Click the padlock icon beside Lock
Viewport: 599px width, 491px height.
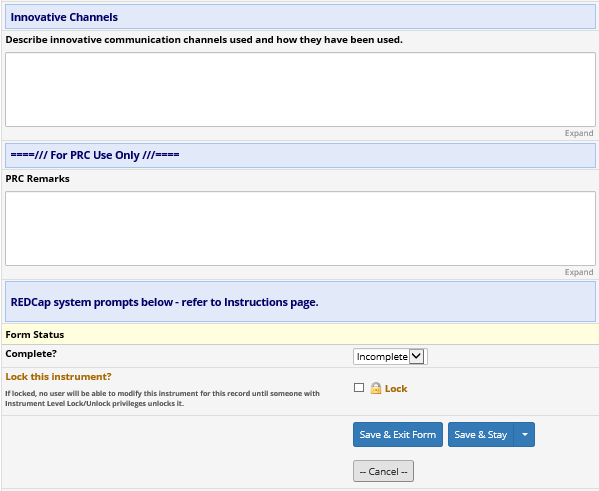(376, 388)
